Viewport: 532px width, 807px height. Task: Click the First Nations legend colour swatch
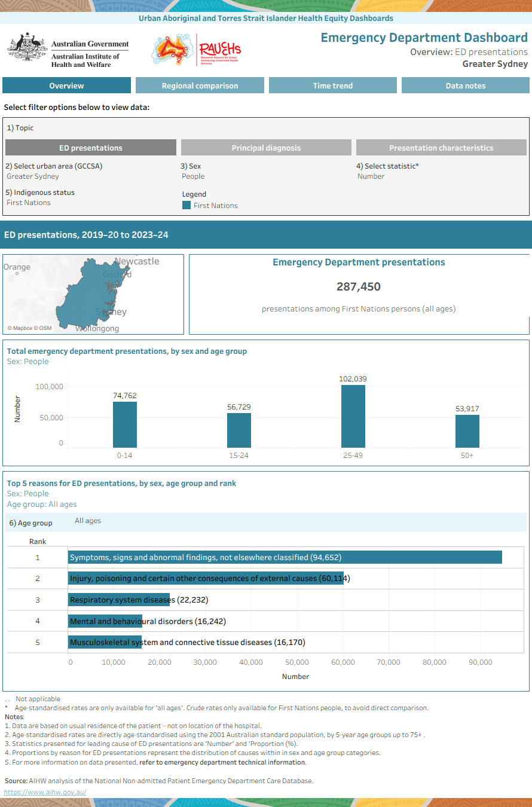[x=186, y=205]
